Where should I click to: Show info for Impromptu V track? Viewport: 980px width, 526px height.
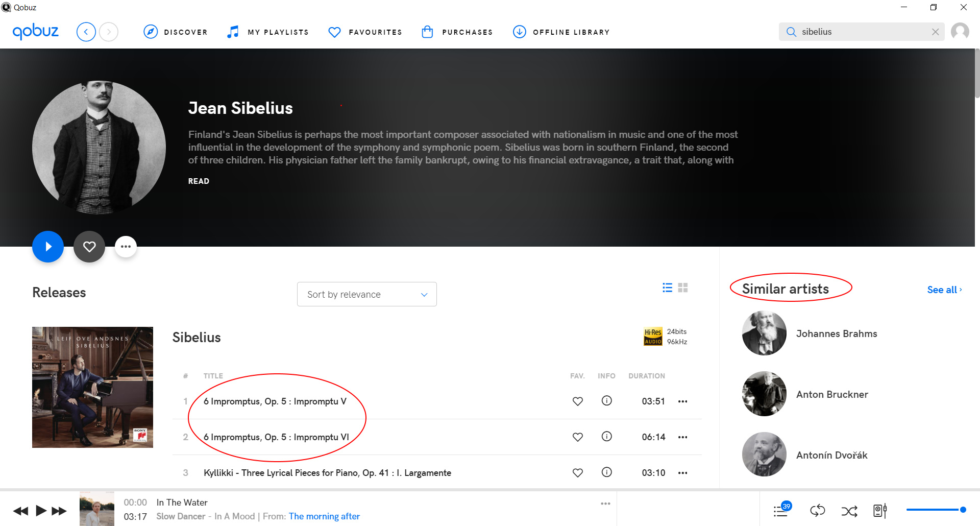point(606,401)
